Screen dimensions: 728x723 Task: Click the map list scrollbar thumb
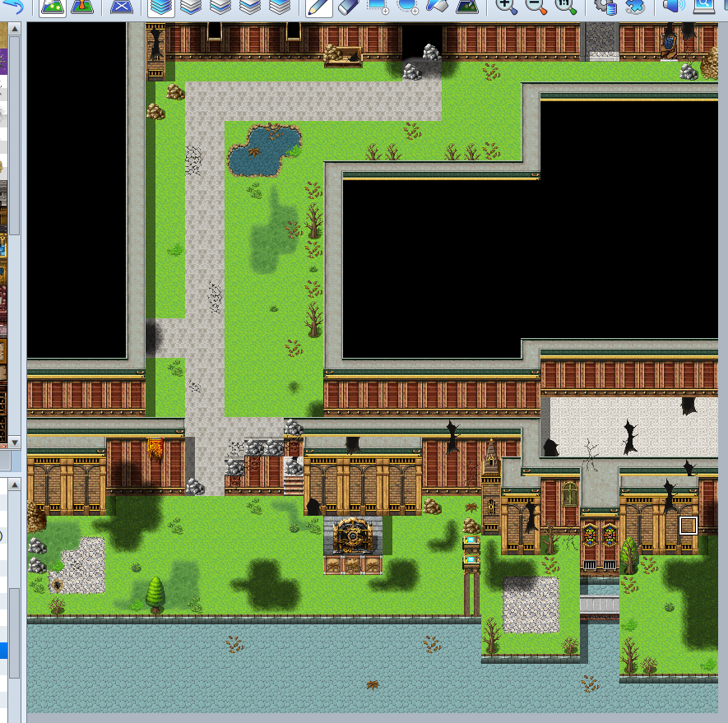pyautogui.click(x=14, y=633)
